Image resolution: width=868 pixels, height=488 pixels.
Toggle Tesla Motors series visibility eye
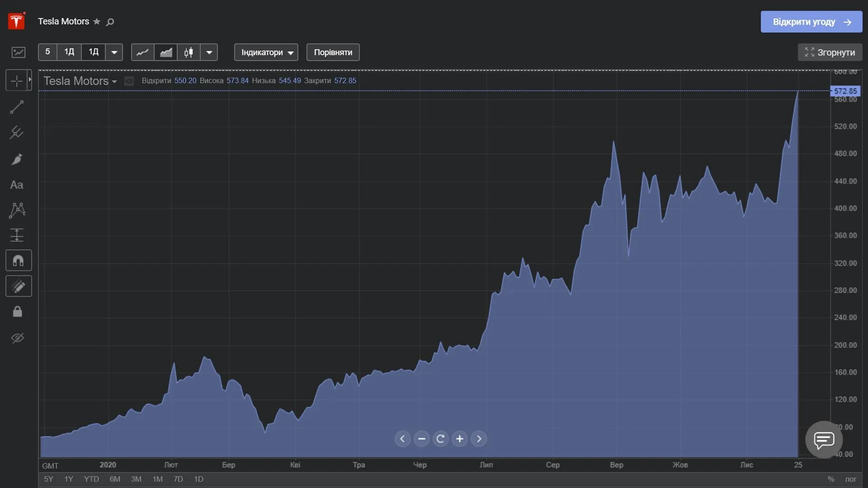click(x=129, y=81)
